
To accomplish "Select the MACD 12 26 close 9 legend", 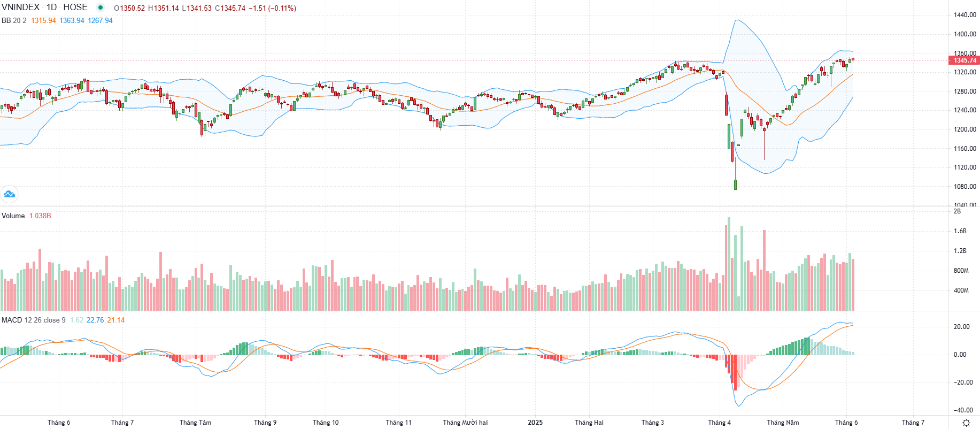I will pos(34,320).
